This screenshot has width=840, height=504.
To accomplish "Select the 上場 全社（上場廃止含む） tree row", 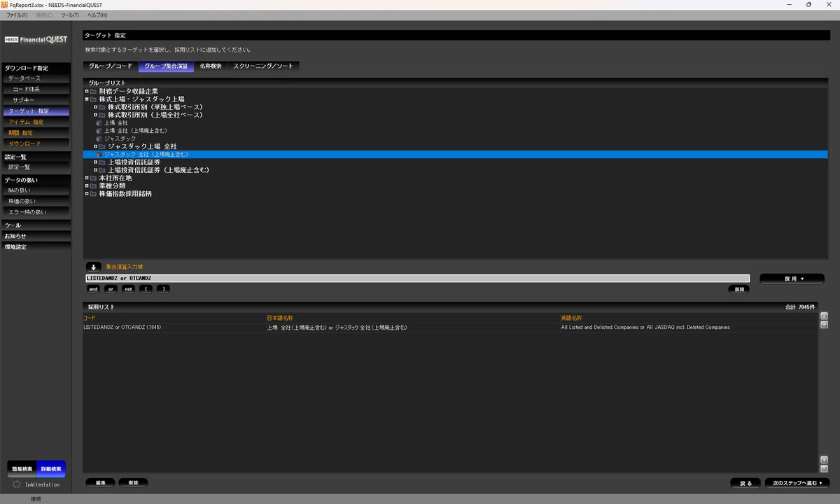I will (x=135, y=131).
